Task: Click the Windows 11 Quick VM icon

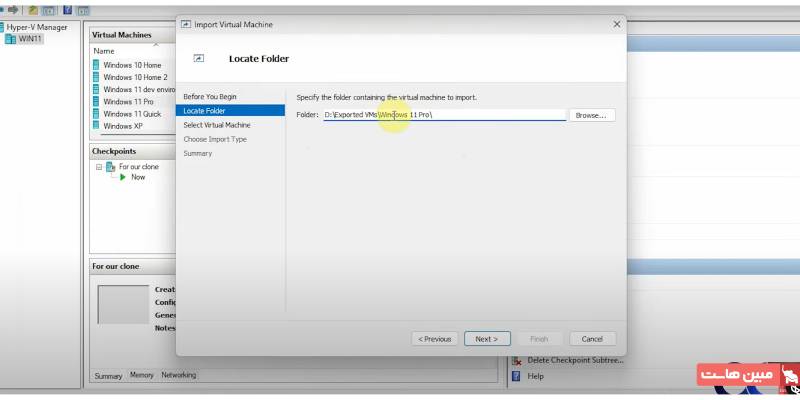Action: (96, 114)
